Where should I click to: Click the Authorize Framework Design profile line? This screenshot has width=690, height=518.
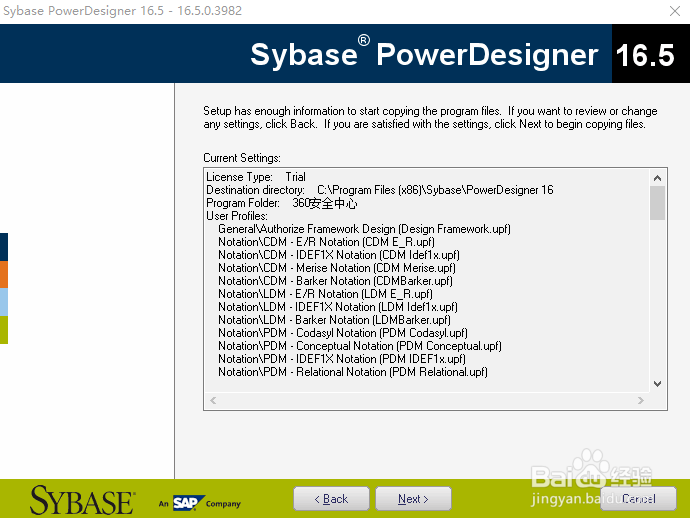364,229
